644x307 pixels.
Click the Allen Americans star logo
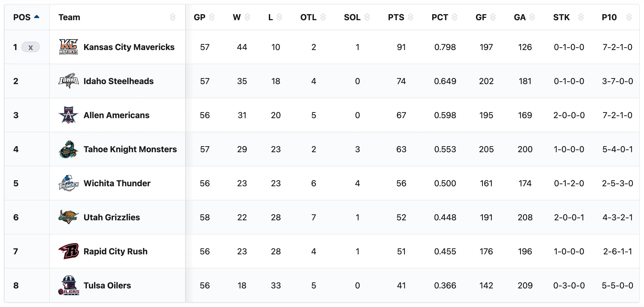tap(68, 115)
